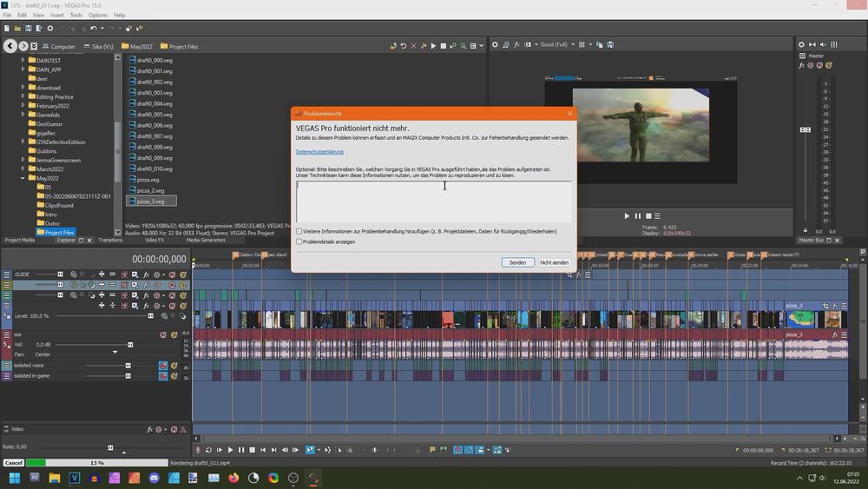Switch to the Media Generators tab
Viewport: 868px width, 489px height.
click(206, 241)
